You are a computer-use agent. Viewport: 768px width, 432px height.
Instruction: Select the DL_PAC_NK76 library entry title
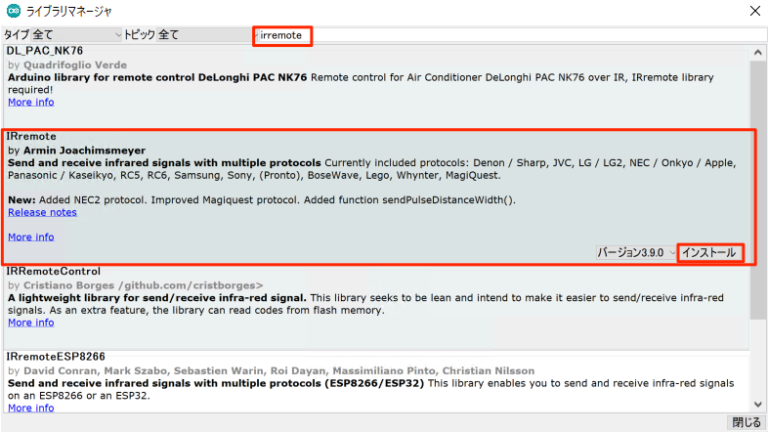(x=45, y=50)
